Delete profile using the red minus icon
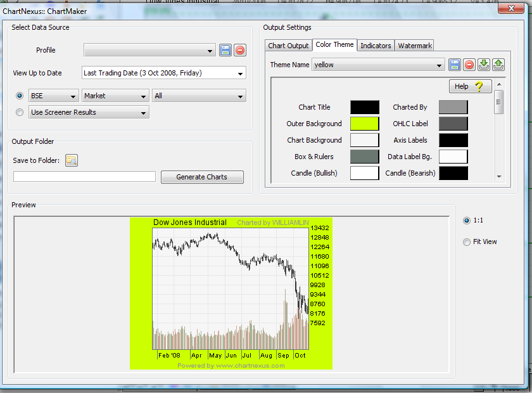The height and width of the screenshot is (393, 532). point(240,50)
